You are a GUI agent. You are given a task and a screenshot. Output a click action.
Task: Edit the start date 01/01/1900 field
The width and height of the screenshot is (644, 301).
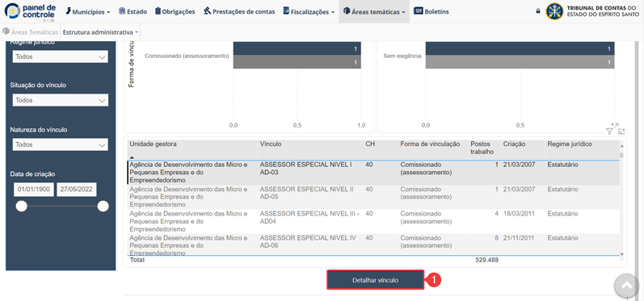[34, 190]
